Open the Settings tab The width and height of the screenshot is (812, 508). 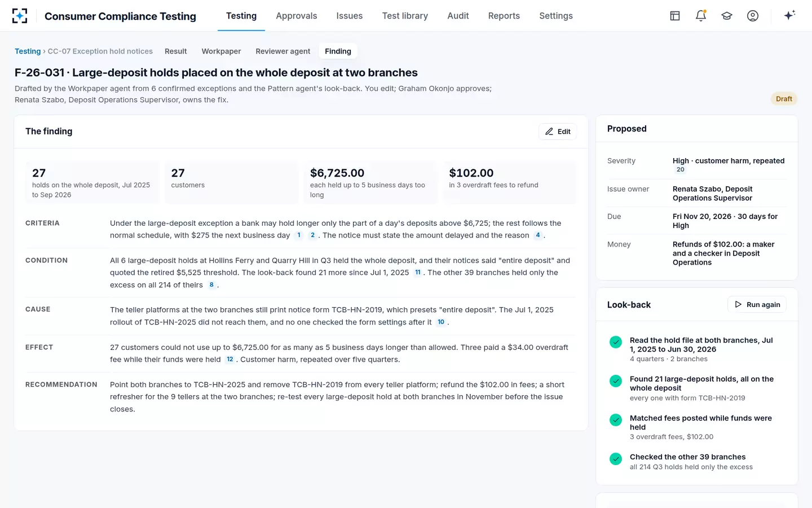(556, 16)
